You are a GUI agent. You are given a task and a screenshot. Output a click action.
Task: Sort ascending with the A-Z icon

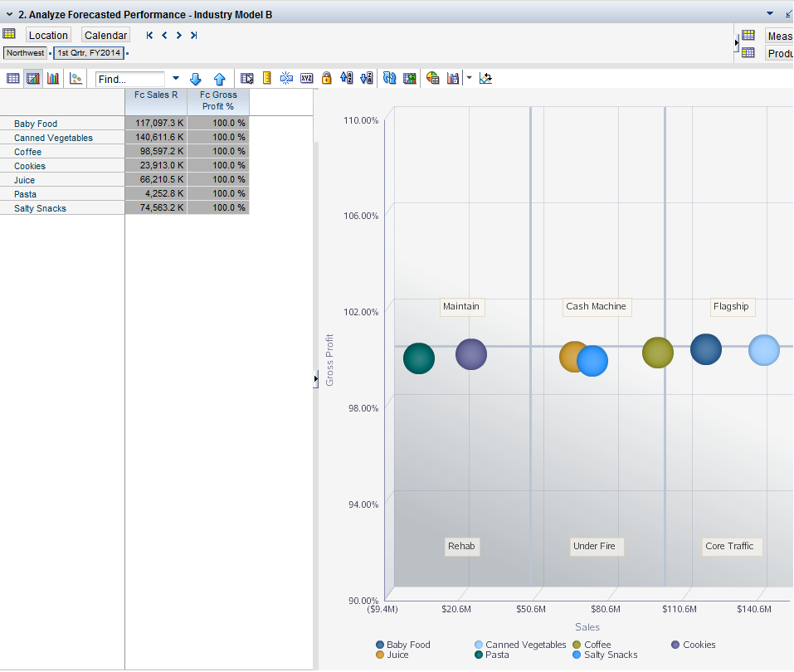pos(347,78)
